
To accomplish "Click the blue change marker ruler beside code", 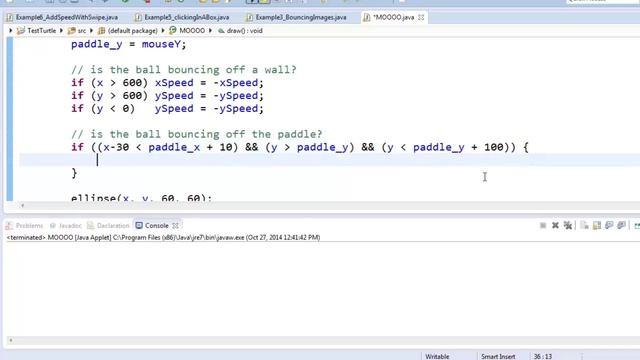I will pos(10,119).
